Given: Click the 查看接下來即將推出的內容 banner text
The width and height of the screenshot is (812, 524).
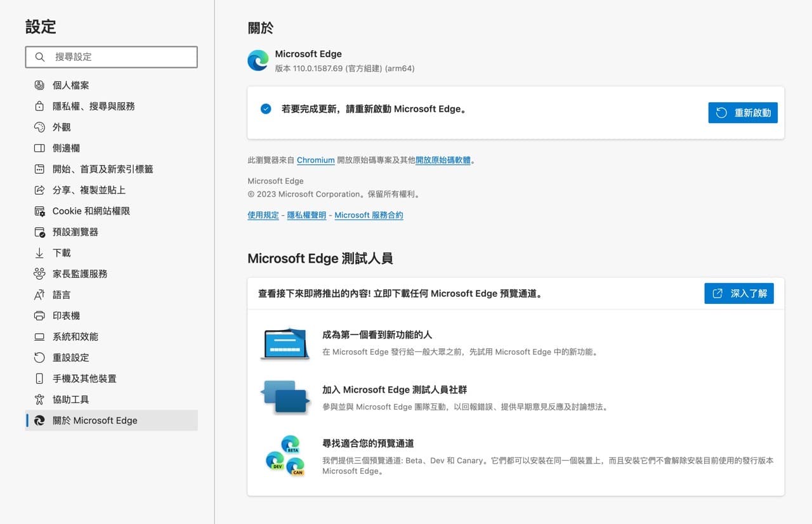Looking at the screenshot, I should (401, 294).
